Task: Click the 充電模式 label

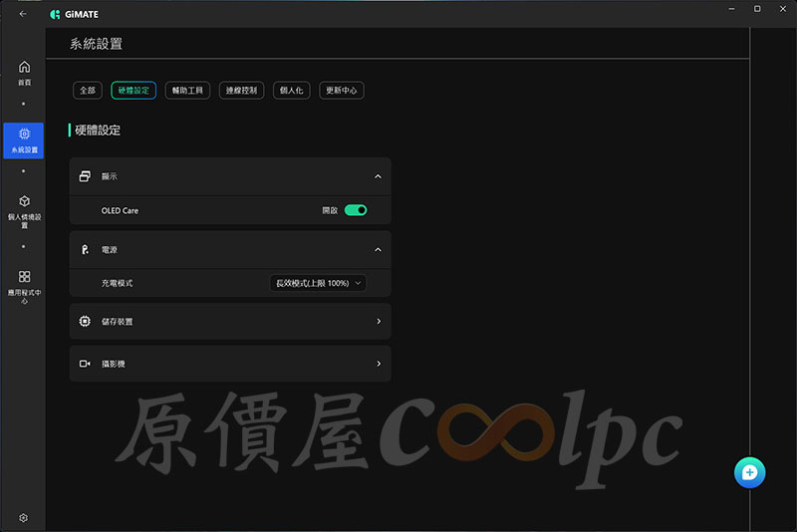Action: click(117, 283)
